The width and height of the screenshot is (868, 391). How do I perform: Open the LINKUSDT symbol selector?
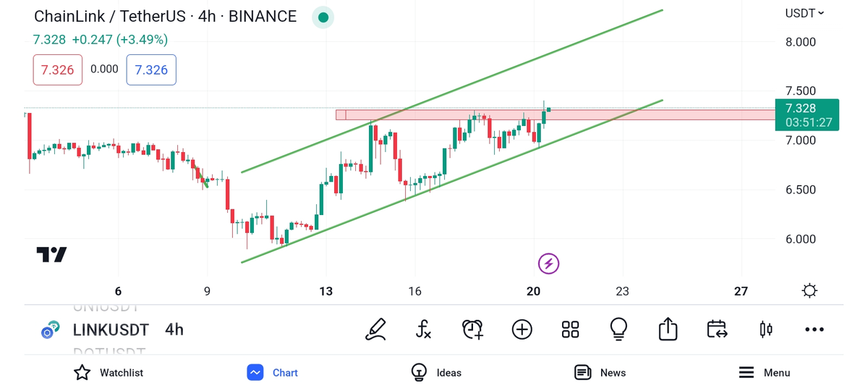110,330
